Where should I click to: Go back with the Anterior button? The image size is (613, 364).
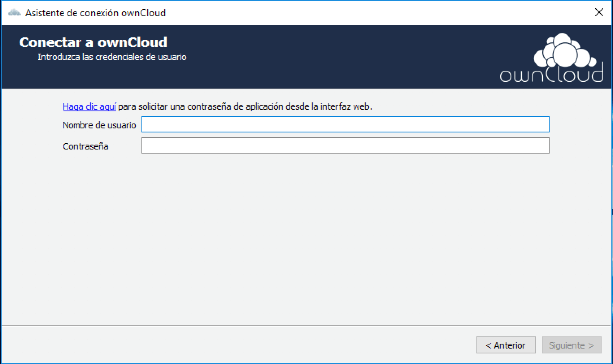pyautogui.click(x=506, y=345)
